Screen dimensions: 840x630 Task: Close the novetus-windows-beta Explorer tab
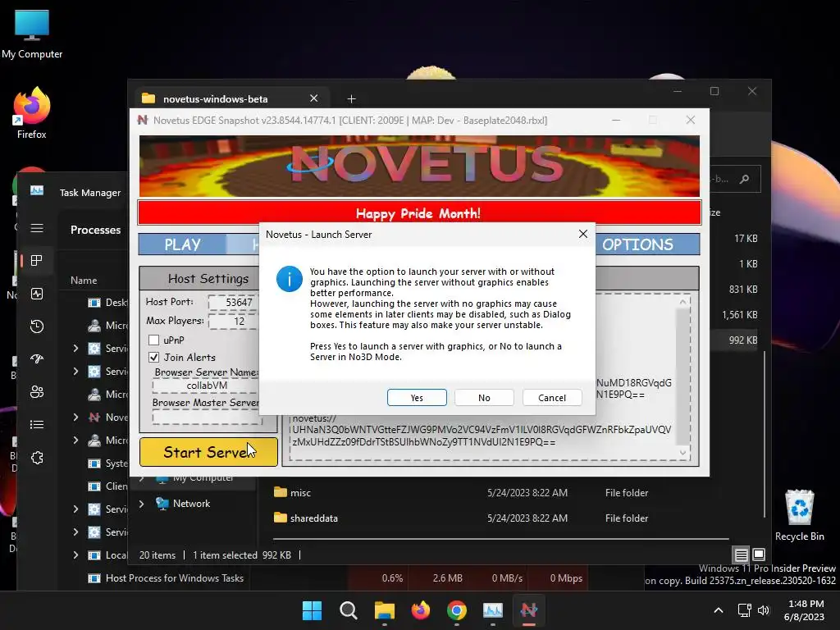[x=314, y=98]
